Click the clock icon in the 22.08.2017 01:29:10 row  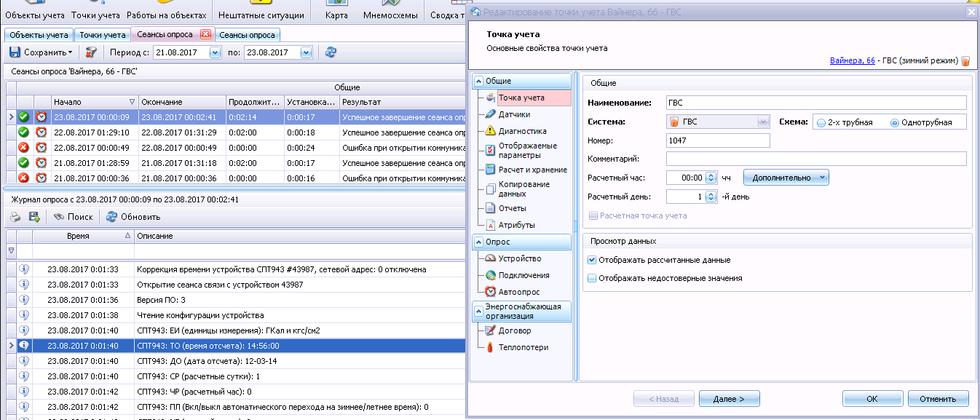click(42, 132)
